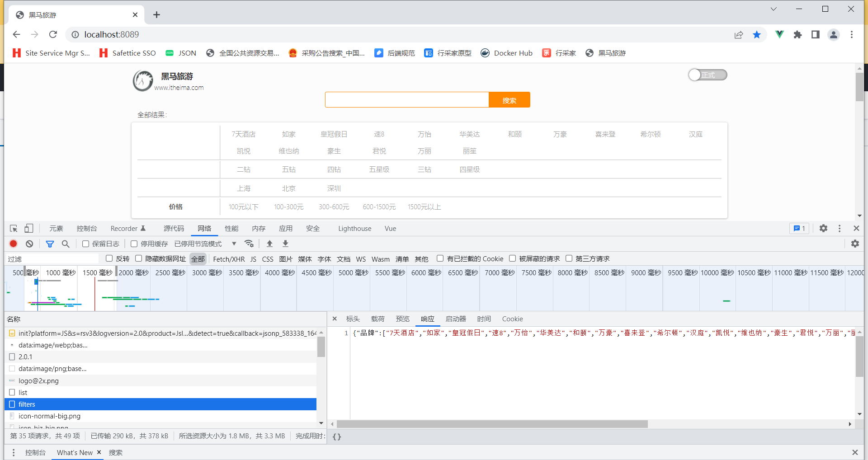
Task: Enable the 保留日志 checkbox
Action: point(85,244)
